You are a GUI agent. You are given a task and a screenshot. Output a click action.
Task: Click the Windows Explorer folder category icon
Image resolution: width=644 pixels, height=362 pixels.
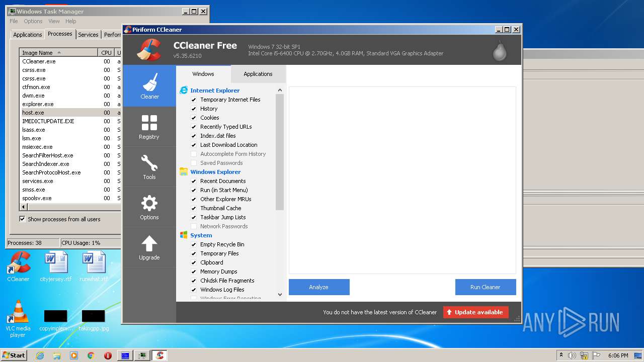(184, 172)
